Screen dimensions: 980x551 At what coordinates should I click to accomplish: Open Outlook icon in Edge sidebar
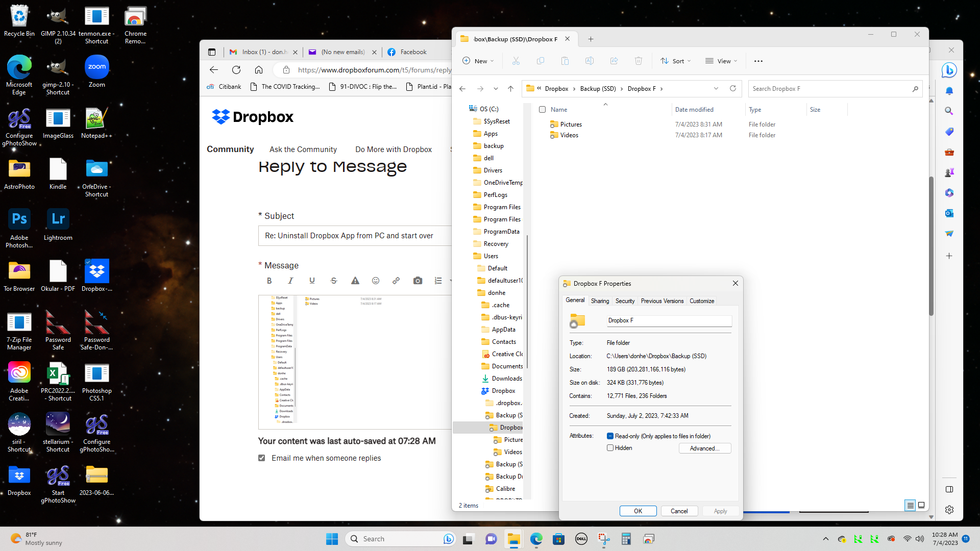click(949, 213)
